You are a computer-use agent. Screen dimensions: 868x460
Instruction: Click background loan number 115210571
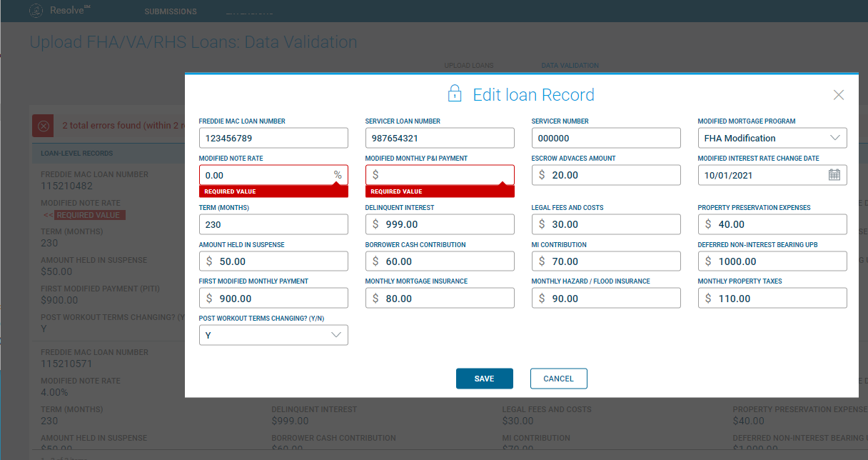click(x=66, y=364)
